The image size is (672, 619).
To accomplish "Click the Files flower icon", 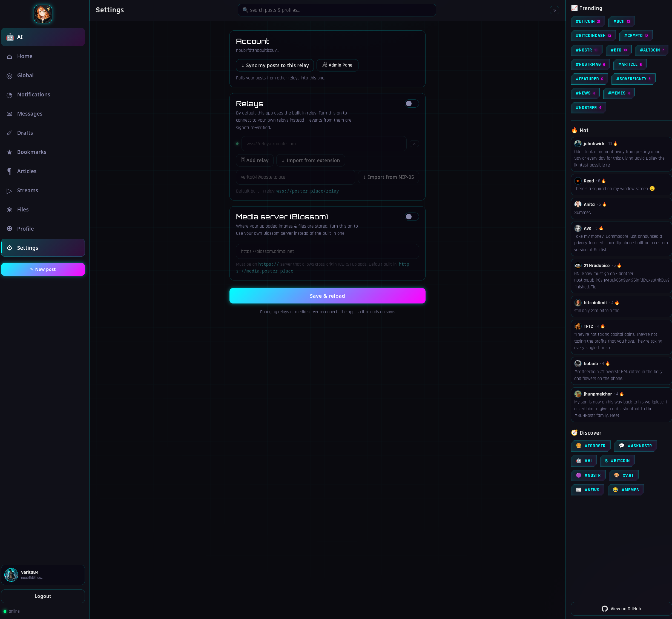I will 9,210.
